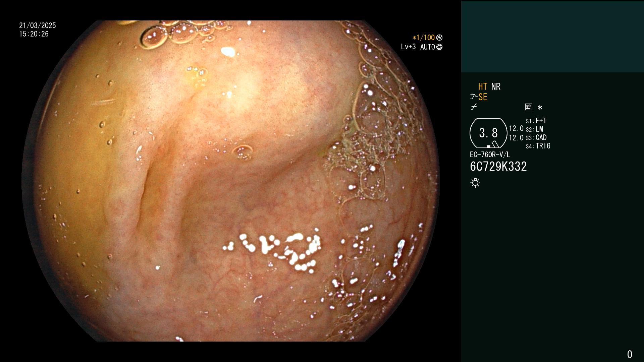644x362 pixels.
Task: Click the slashed tone curve icon below SE
Action: click(x=474, y=107)
